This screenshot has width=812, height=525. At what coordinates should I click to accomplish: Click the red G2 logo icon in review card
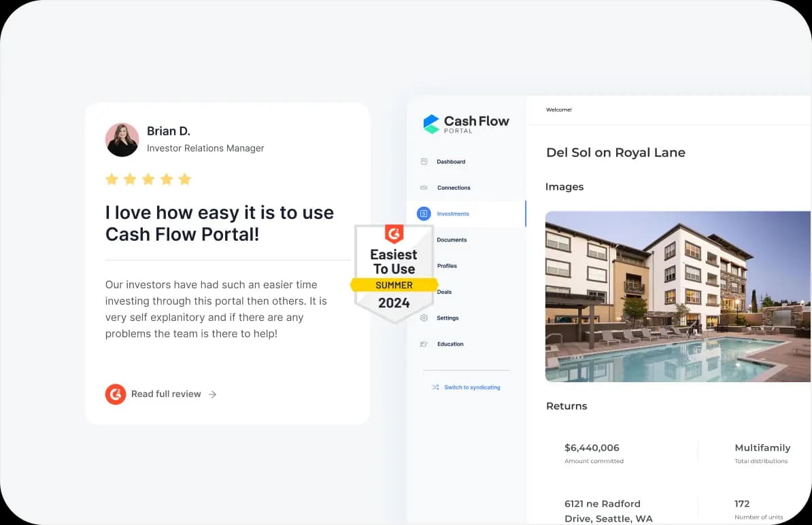[x=116, y=394]
